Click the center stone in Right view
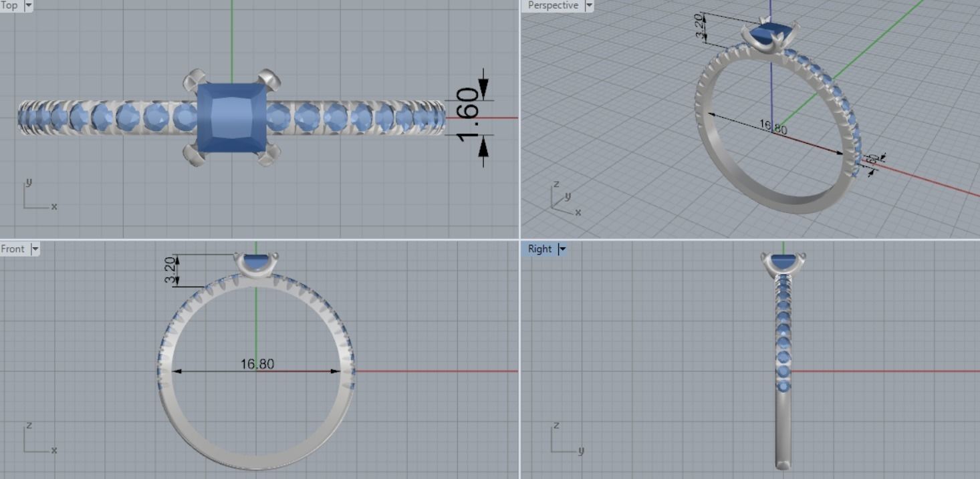 click(783, 261)
